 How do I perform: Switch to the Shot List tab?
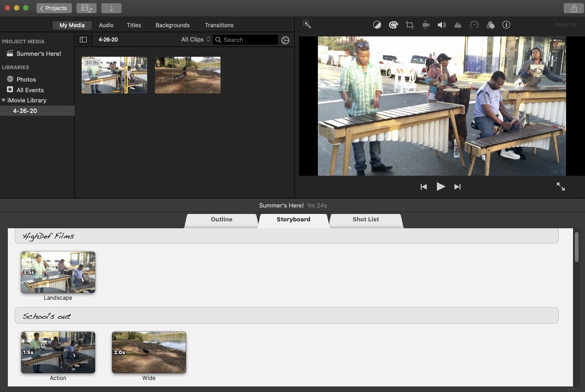[365, 220]
